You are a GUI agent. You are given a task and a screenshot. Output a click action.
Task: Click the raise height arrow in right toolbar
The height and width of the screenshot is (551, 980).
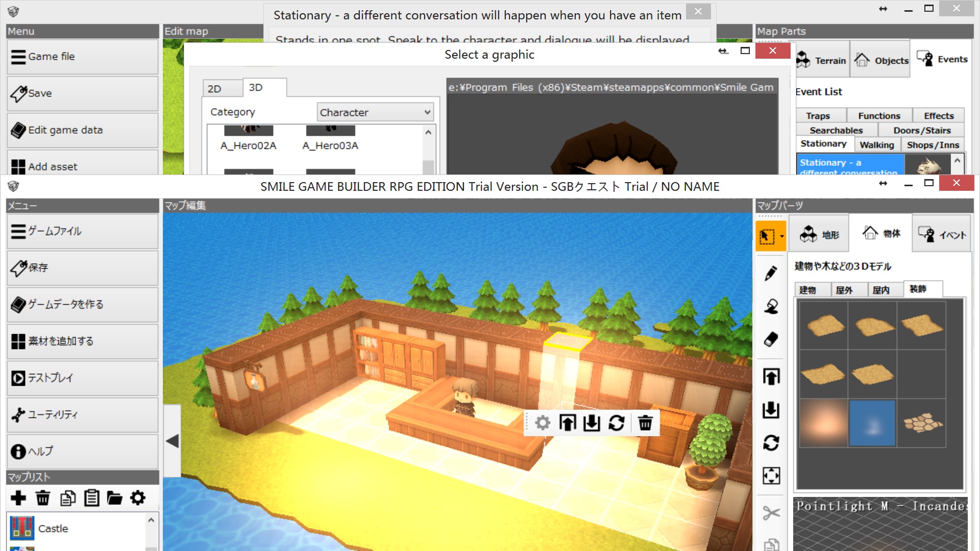(771, 377)
